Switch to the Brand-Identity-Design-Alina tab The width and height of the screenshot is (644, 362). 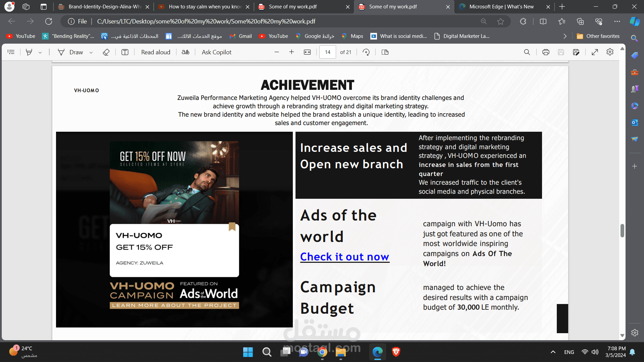[105, 7]
